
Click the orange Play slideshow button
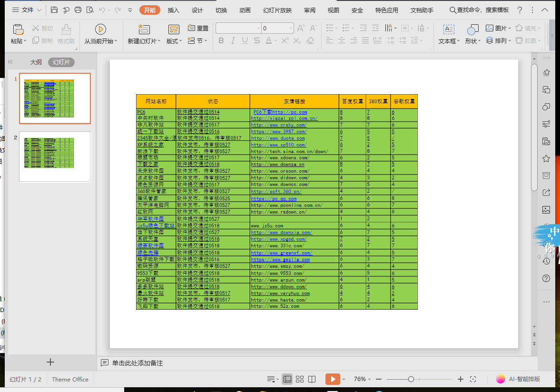pyautogui.click(x=333, y=379)
